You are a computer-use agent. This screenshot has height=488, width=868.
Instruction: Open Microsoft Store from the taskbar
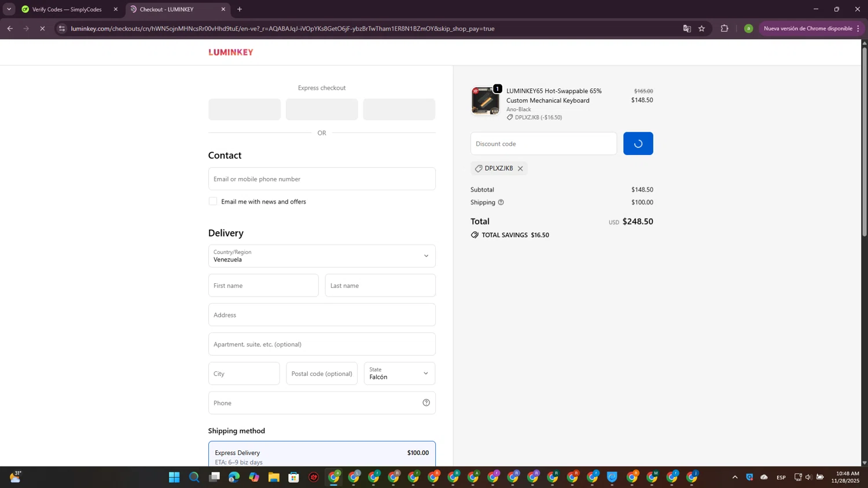tap(294, 477)
